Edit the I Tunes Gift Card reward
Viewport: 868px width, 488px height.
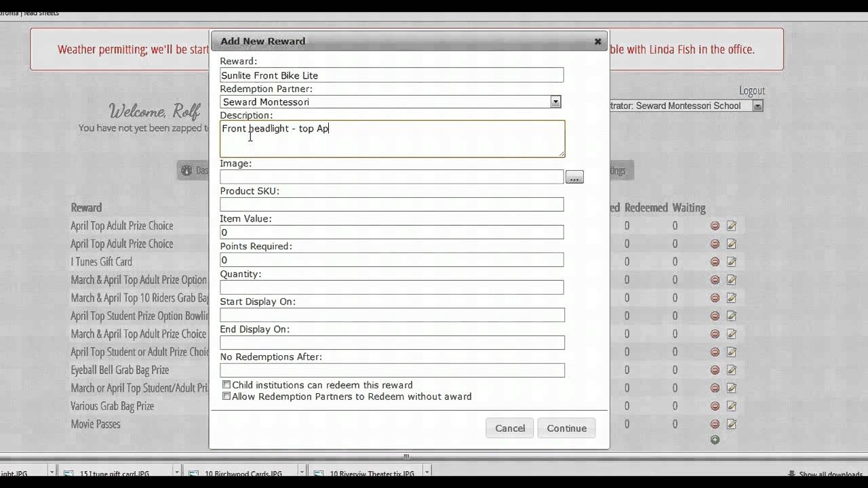click(x=732, y=262)
